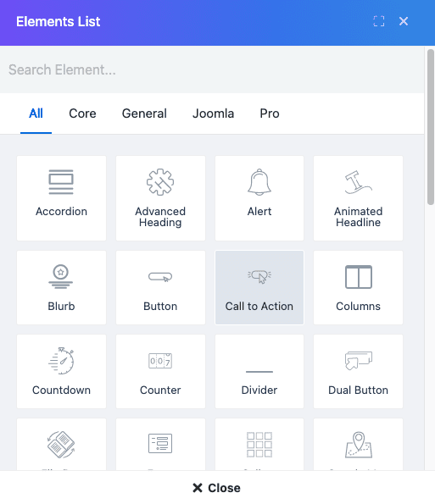The height and width of the screenshot is (504, 435).
Task: Switch to the Core tab
Action: click(82, 114)
